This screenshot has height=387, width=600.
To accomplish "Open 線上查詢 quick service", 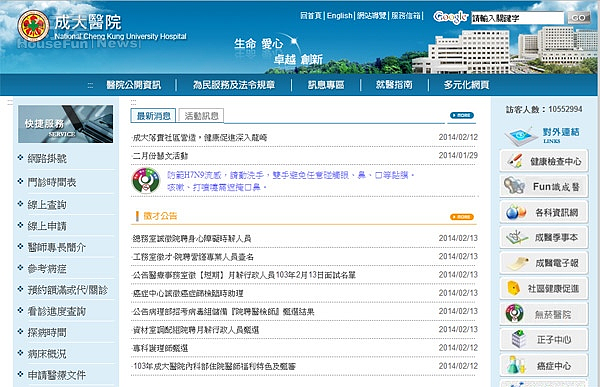I will [47, 205].
